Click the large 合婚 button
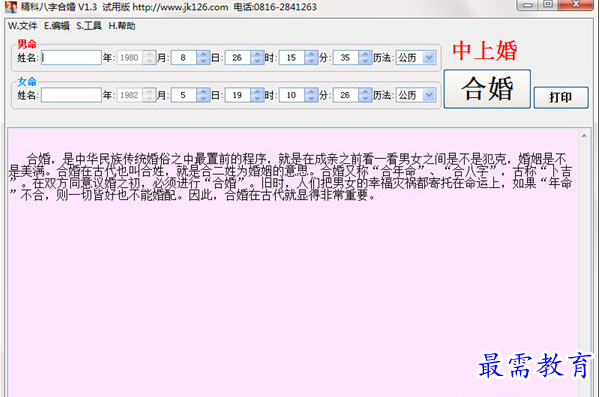 click(487, 89)
